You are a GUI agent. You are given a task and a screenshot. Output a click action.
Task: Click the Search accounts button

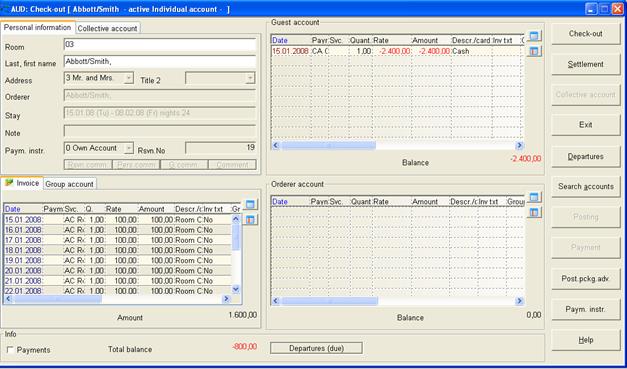coord(586,187)
